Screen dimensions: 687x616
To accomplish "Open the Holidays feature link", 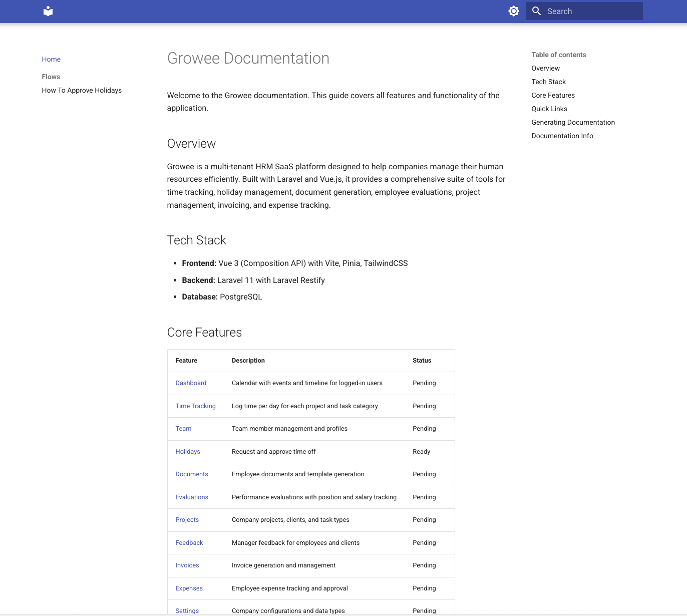I will pos(188,452).
